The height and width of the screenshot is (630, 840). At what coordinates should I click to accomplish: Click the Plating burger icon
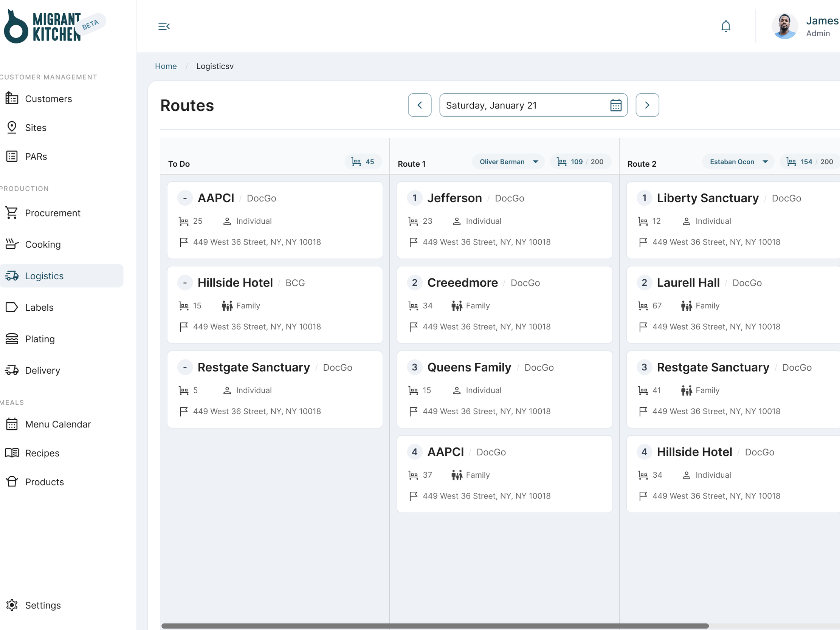12,338
